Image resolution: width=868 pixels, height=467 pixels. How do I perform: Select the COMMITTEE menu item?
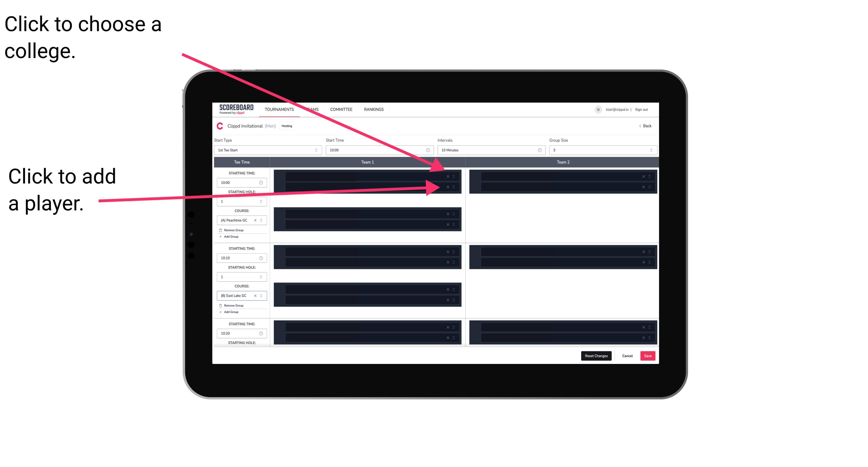pyautogui.click(x=341, y=109)
